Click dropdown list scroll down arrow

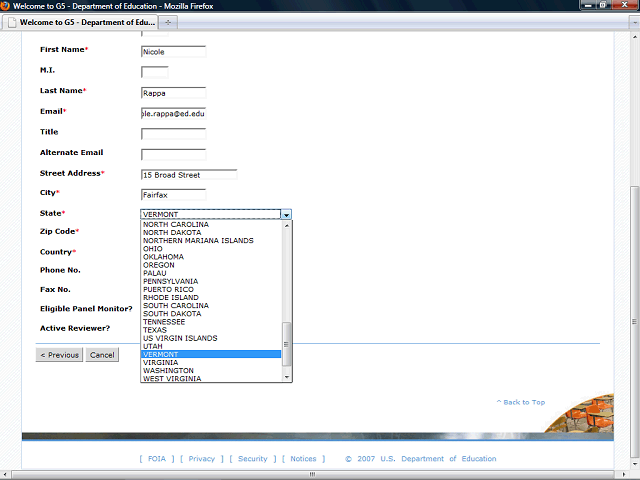click(287, 377)
